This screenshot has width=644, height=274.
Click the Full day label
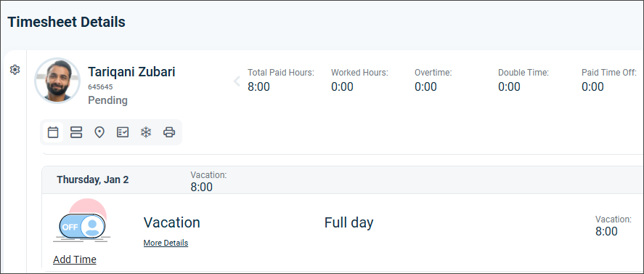[349, 222]
